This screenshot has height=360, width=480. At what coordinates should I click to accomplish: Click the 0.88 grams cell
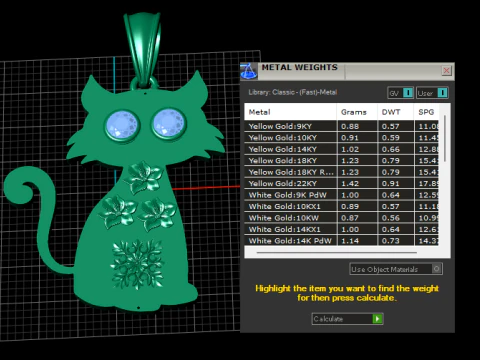point(357,126)
